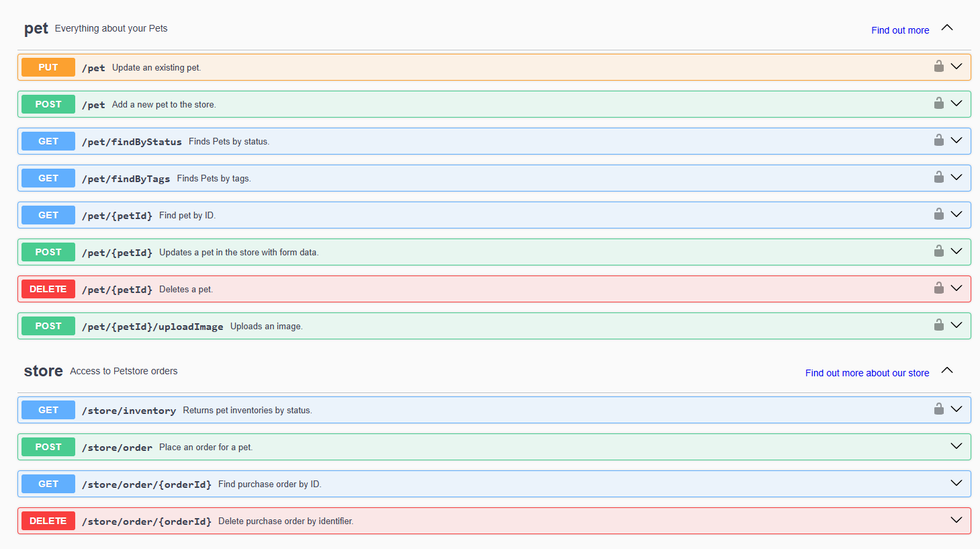Expand the PUT /pet operation
The image size is (980, 549).
tap(956, 66)
